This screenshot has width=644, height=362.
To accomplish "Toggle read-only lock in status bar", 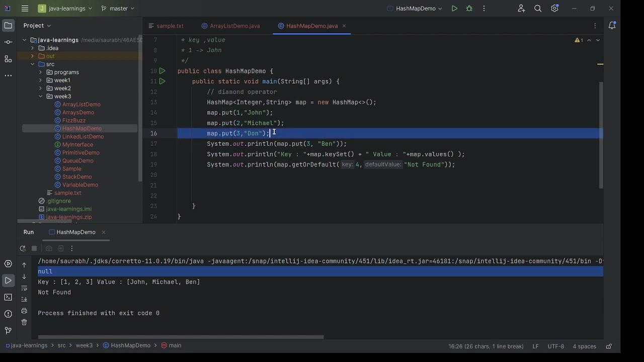I will [609, 346].
